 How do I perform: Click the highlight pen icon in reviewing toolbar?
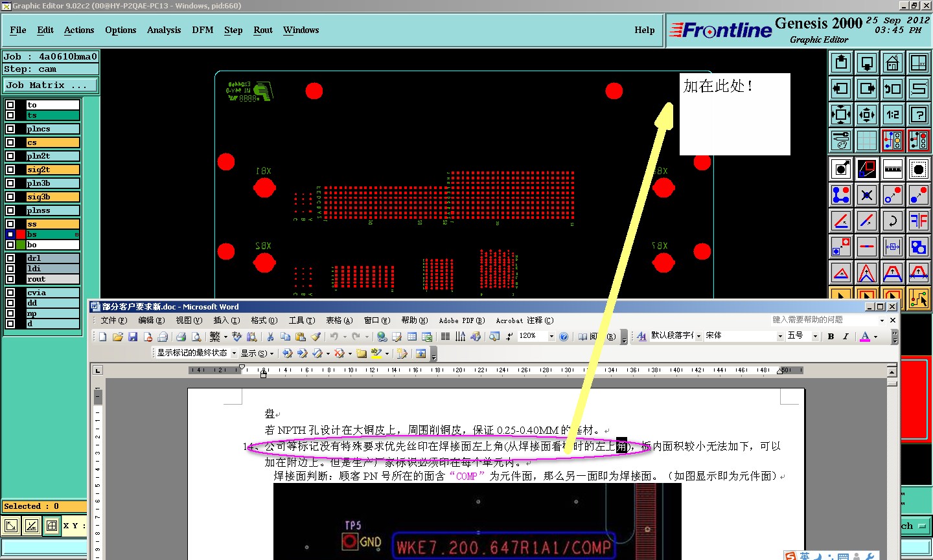[x=376, y=353]
